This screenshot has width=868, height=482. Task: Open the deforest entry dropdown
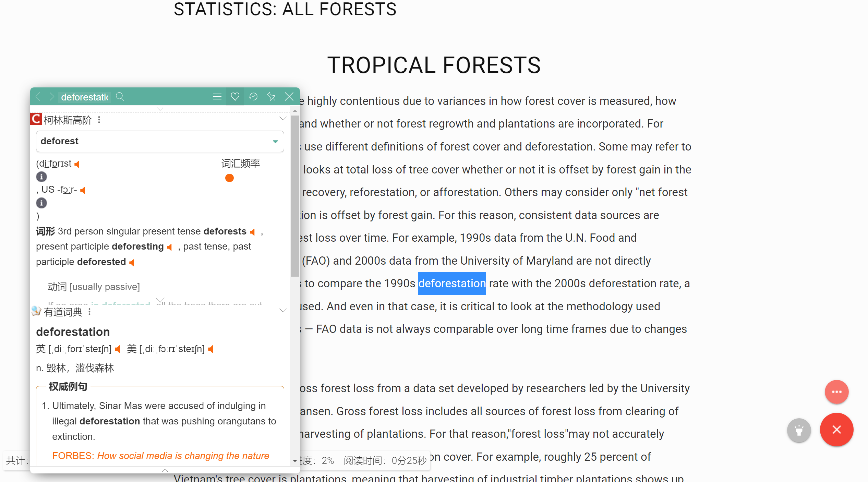(x=275, y=141)
